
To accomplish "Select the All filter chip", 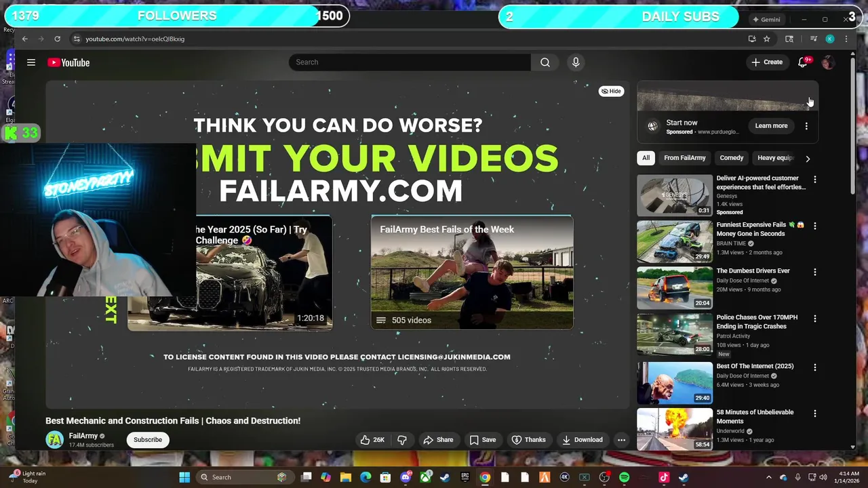I will [x=646, y=158].
